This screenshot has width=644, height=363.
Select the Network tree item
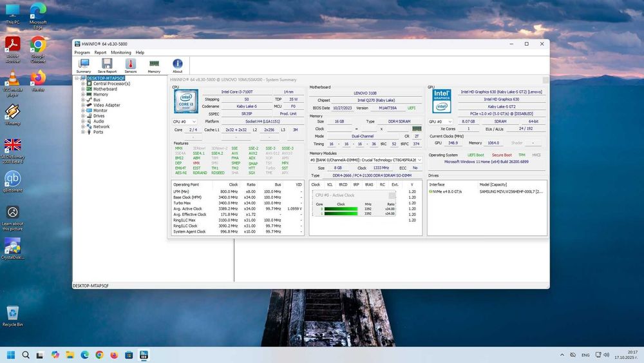point(101,126)
